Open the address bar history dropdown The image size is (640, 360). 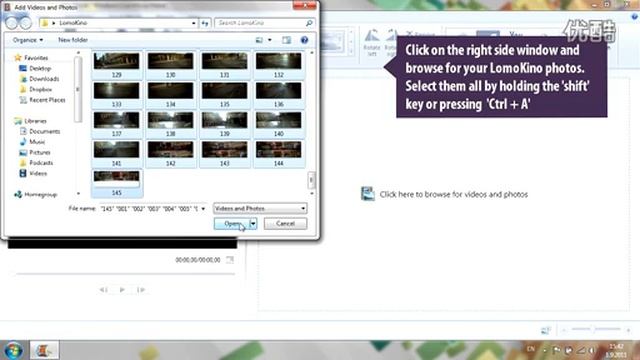point(193,23)
